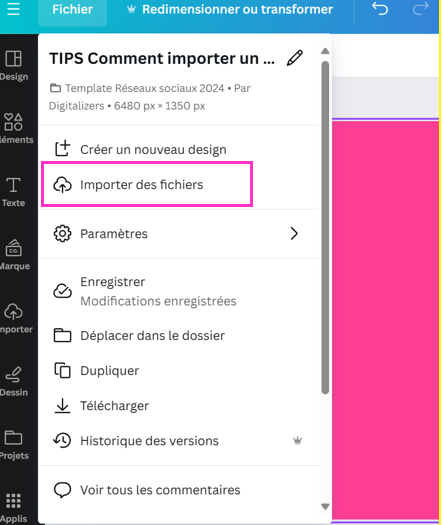
Task: Open the hamburger main menu
Action: click(x=13, y=9)
